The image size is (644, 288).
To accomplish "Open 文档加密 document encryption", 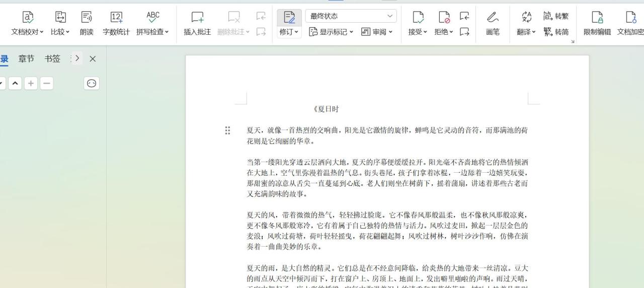I will (630, 24).
